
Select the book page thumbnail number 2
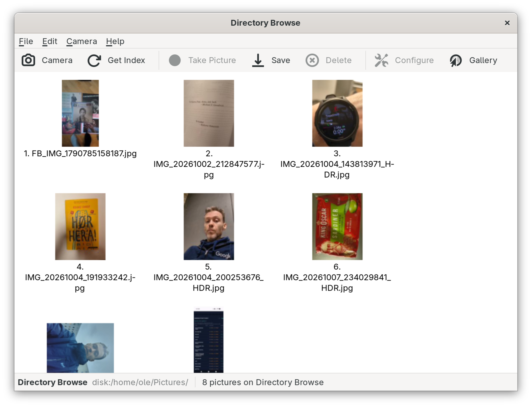point(209,113)
